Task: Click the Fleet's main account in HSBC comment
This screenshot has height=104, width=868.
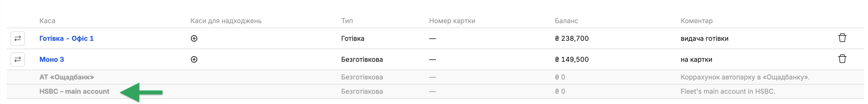Action: 728,91
